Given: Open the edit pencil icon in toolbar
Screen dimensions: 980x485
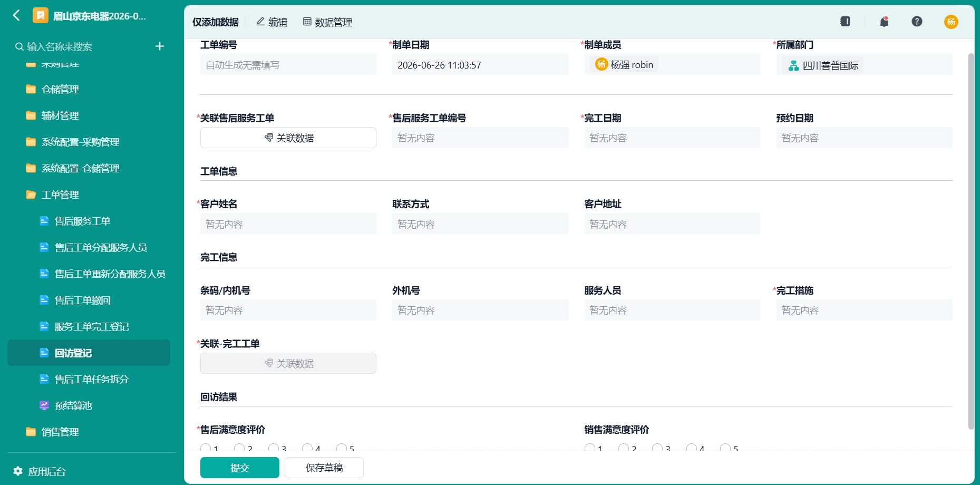Looking at the screenshot, I should (260, 22).
